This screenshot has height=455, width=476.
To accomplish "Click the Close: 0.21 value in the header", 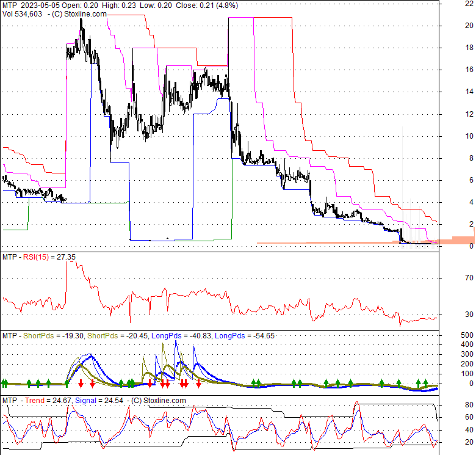I will tap(194, 5).
